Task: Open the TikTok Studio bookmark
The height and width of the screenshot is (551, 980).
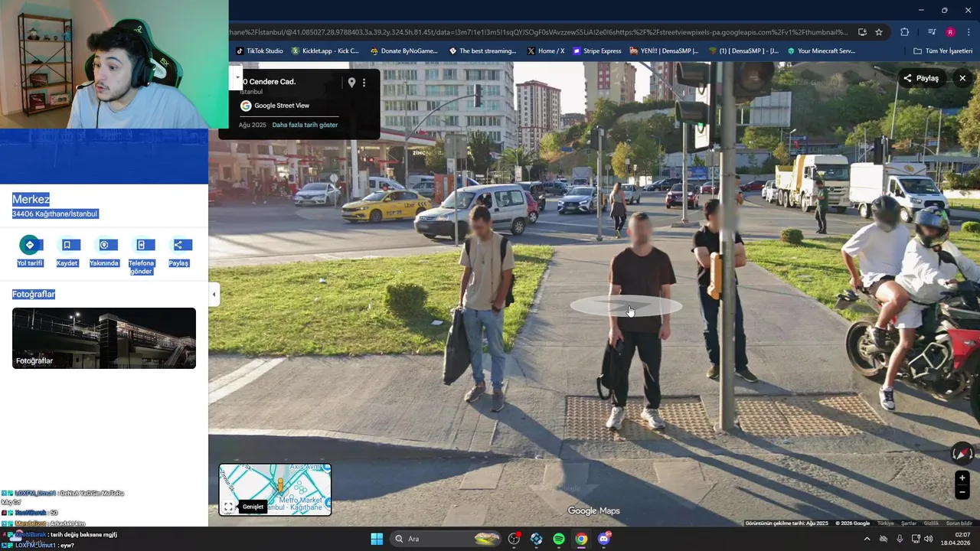Action: click(x=260, y=51)
